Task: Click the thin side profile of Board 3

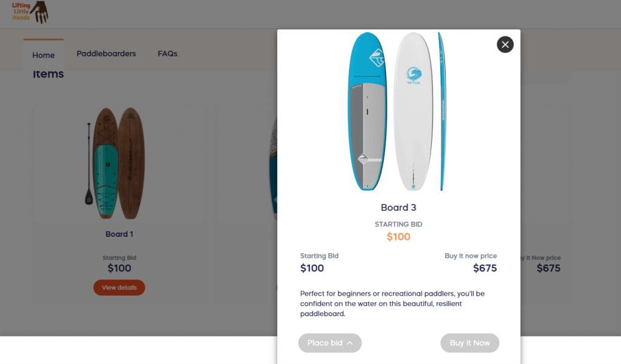Action: [x=441, y=111]
